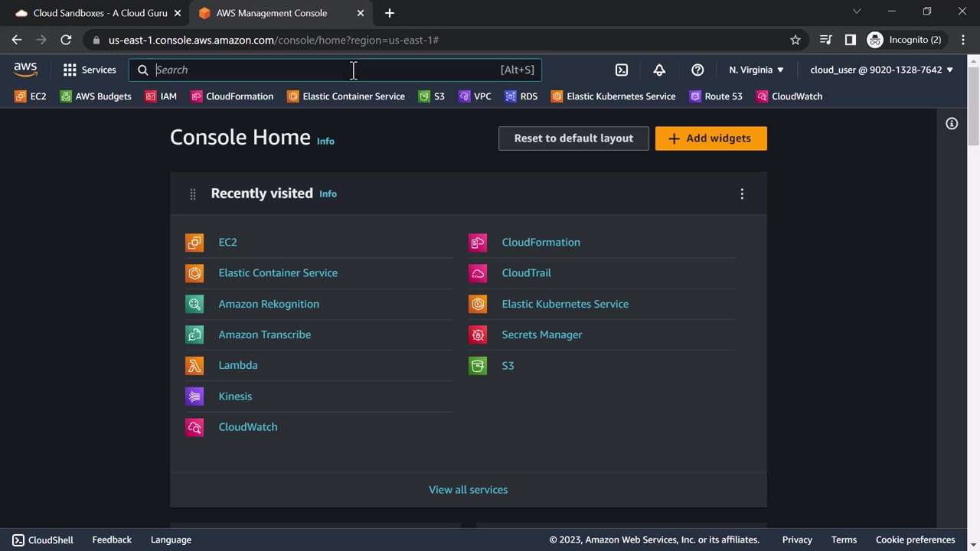The height and width of the screenshot is (551, 980).
Task: Focus the AWS search input field
Action: [x=335, y=70]
